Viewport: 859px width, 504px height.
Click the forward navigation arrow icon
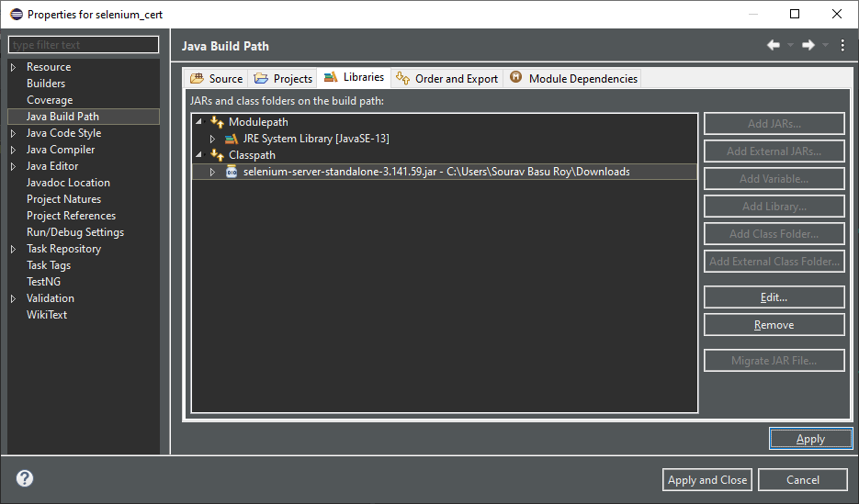[808, 45]
